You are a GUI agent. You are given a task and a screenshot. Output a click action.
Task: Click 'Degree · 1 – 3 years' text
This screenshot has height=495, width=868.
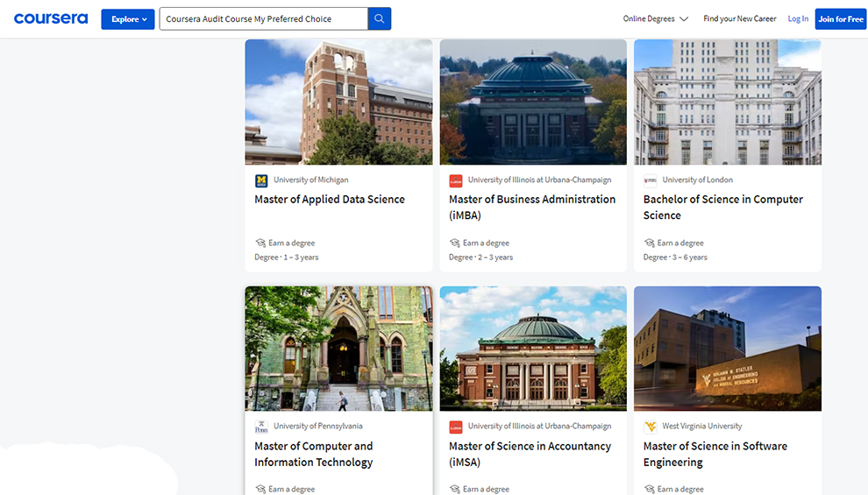[286, 258]
